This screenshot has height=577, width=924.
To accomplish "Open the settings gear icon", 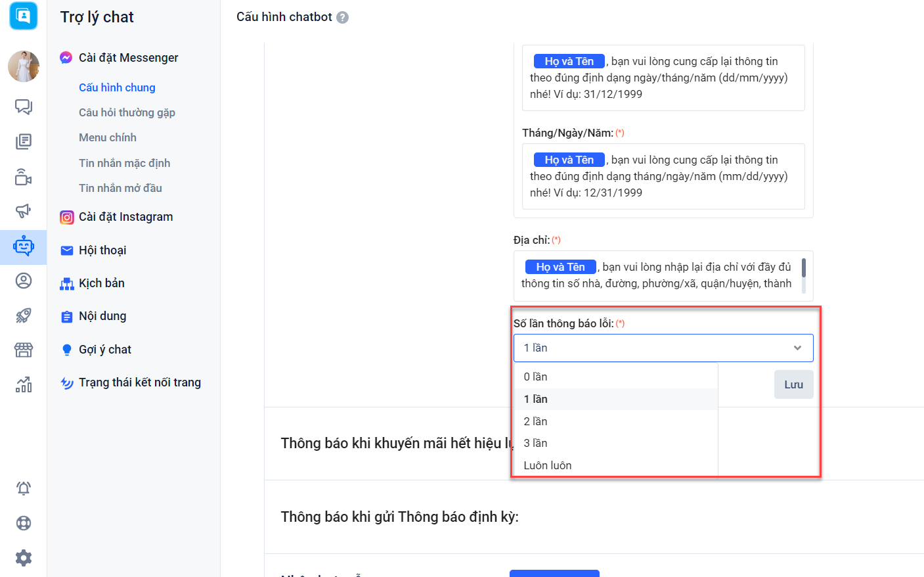I will point(24,558).
